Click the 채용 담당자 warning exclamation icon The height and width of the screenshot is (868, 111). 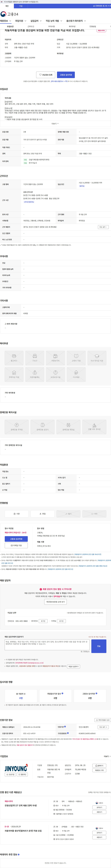tap(41, 589)
